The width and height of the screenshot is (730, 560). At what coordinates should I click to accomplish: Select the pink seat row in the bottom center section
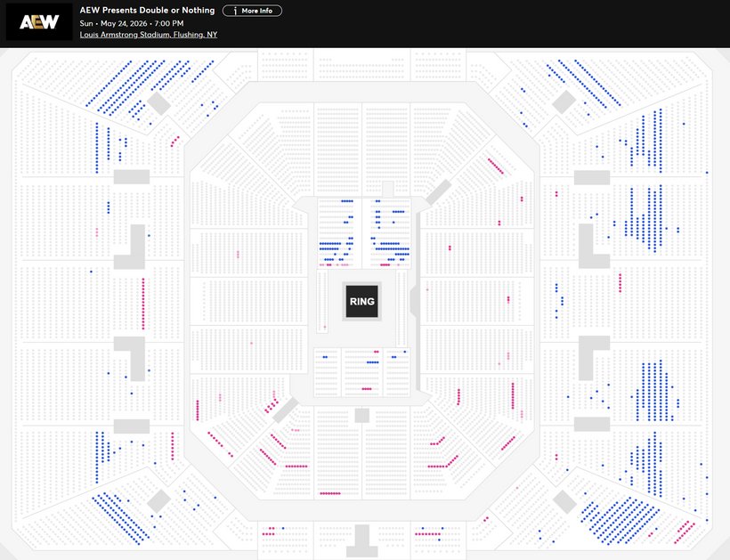(330, 493)
